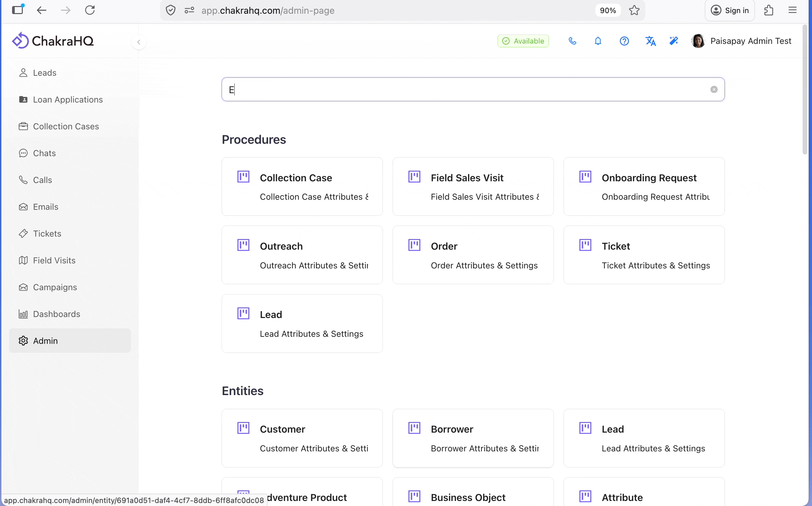Open the Borrower entity card
This screenshot has width=812, height=506.
[x=473, y=438]
